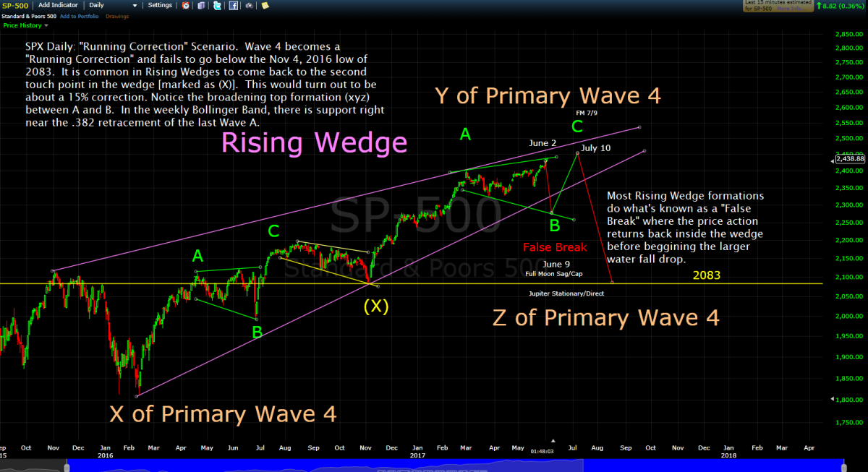Click the July 10 annotation
Image resolution: width=868 pixels, height=472 pixels.
pos(595,147)
